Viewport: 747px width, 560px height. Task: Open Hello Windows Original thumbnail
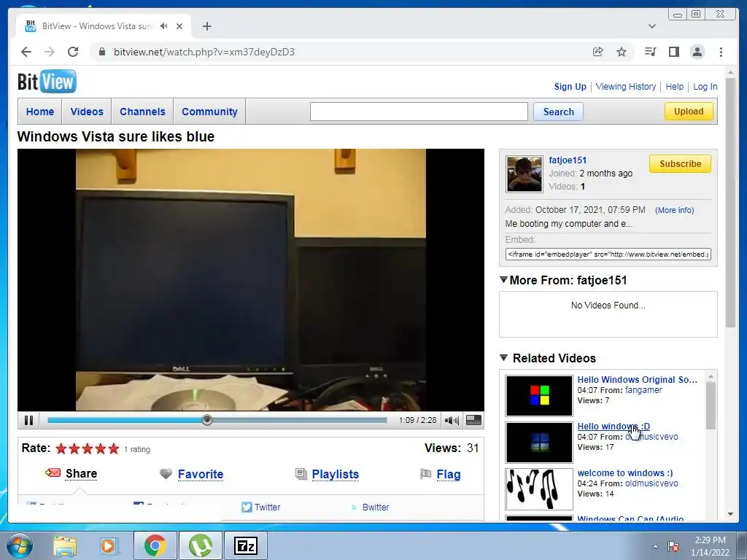[x=539, y=396]
